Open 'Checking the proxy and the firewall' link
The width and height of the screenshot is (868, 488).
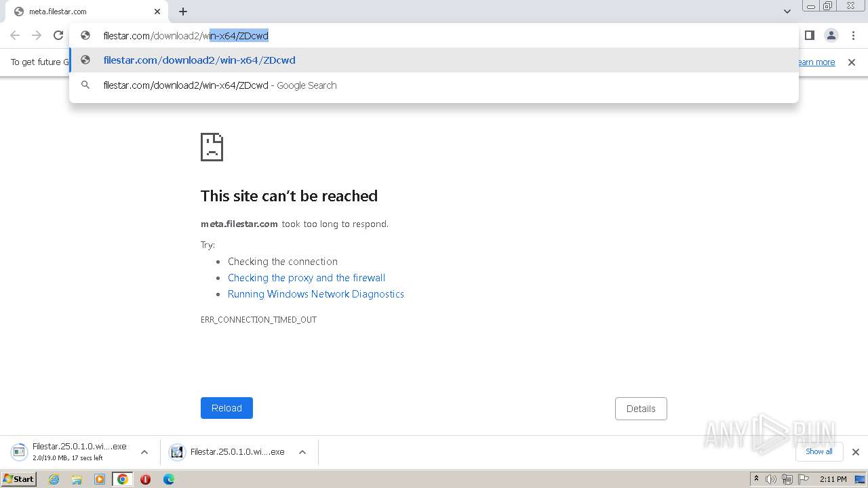[x=307, y=278]
